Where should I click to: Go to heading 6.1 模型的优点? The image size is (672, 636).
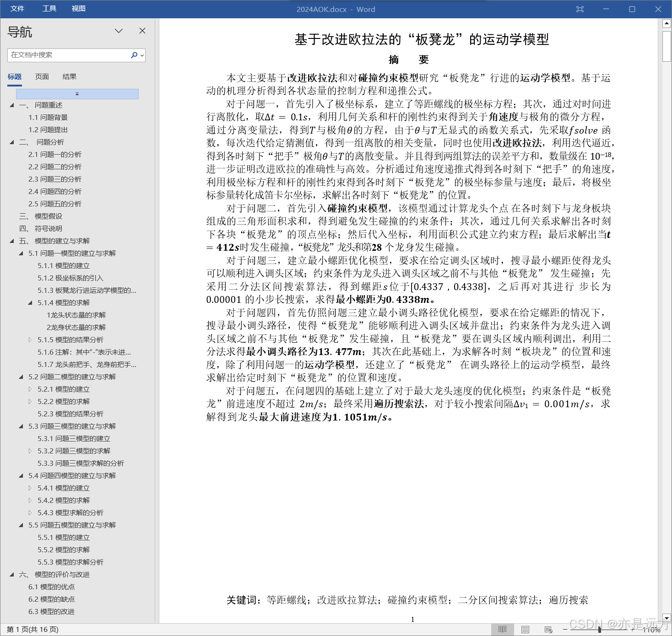click(51, 587)
